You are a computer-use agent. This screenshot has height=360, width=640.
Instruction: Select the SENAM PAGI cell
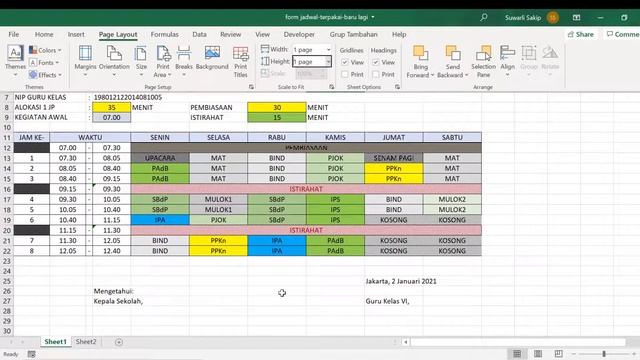pyautogui.click(x=393, y=158)
